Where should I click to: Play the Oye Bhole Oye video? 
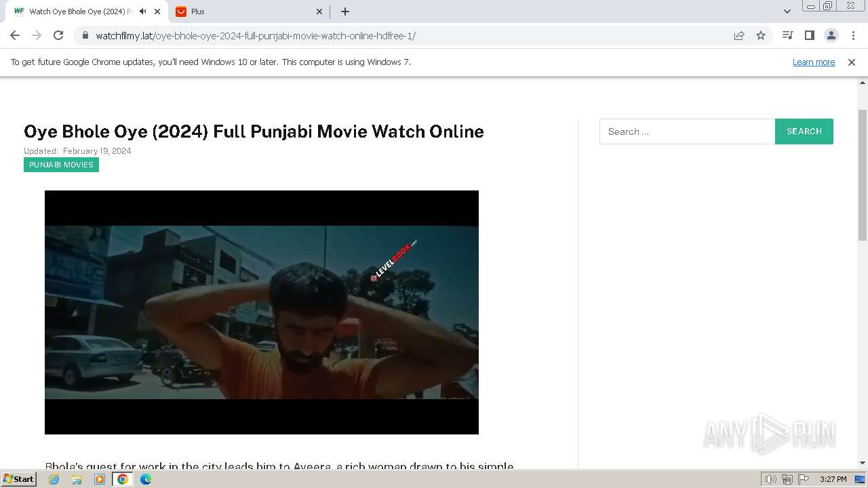262,312
